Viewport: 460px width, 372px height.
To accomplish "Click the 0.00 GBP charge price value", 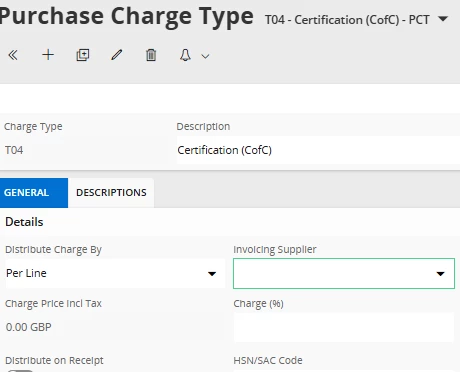I will [29, 327].
